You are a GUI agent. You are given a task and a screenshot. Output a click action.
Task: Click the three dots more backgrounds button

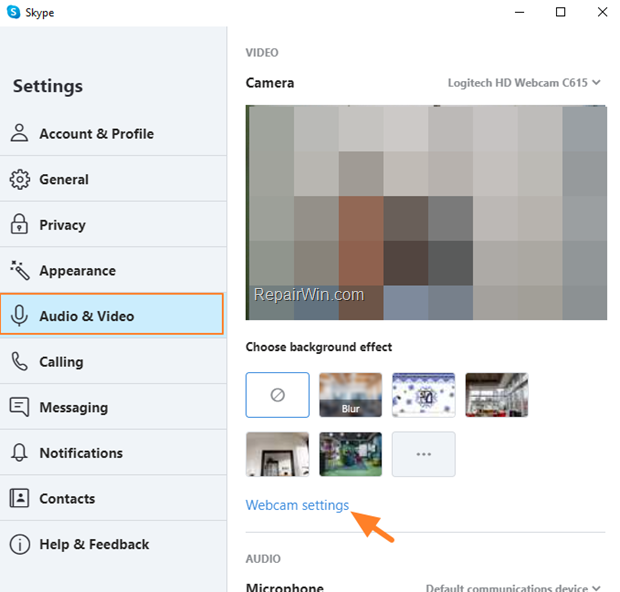pyautogui.click(x=423, y=454)
